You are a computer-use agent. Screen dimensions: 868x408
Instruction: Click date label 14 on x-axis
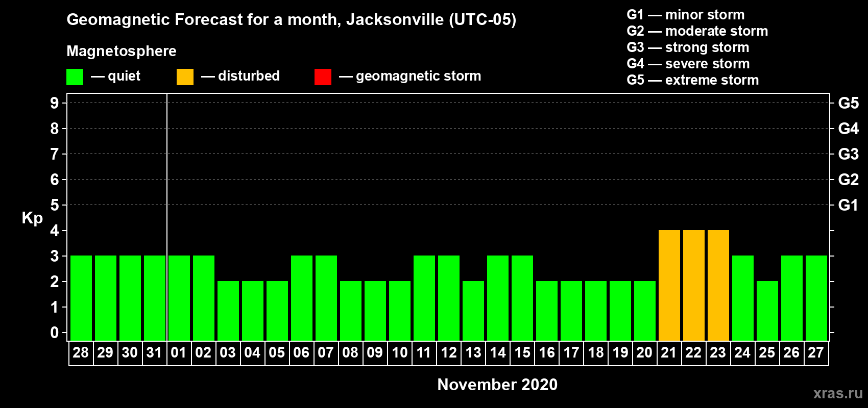(x=498, y=352)
